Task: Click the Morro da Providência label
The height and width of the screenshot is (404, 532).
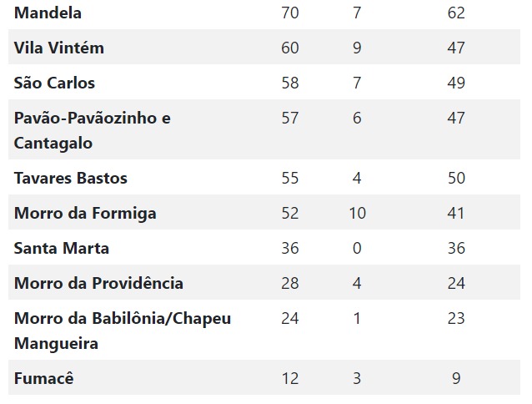Action: click(98, 283)
